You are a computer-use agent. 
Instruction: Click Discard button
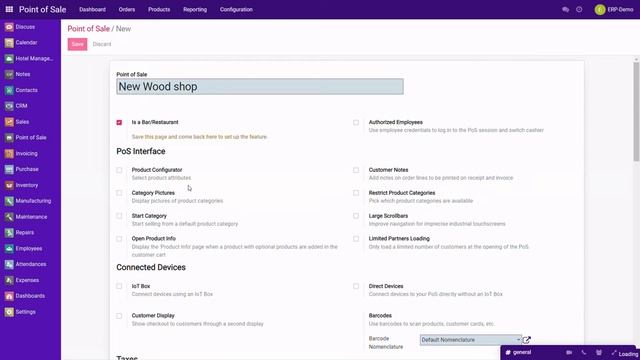click(102, 44)
